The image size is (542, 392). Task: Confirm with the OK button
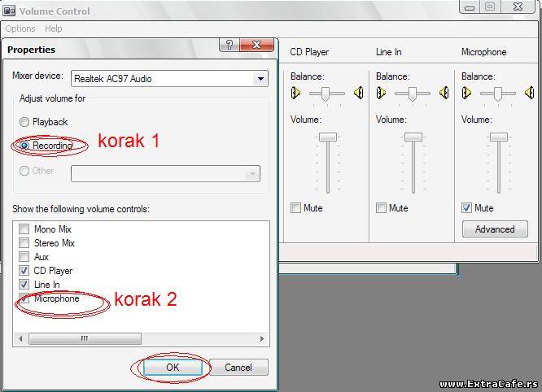(173, 368)
